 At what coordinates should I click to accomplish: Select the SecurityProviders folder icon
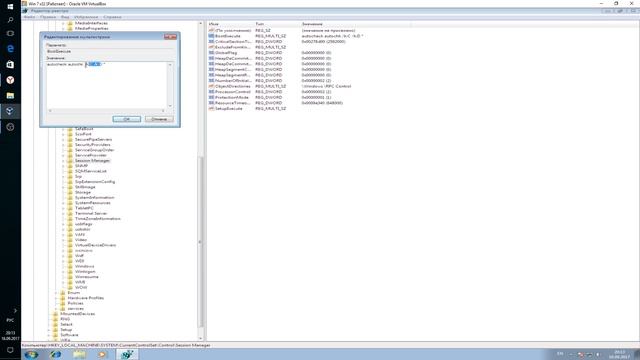[x=70, y=144]
